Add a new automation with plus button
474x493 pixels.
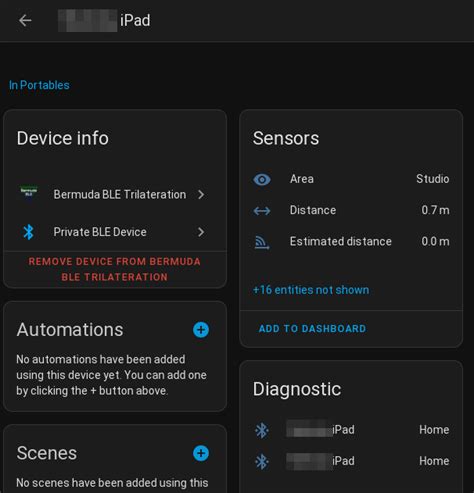201,330
